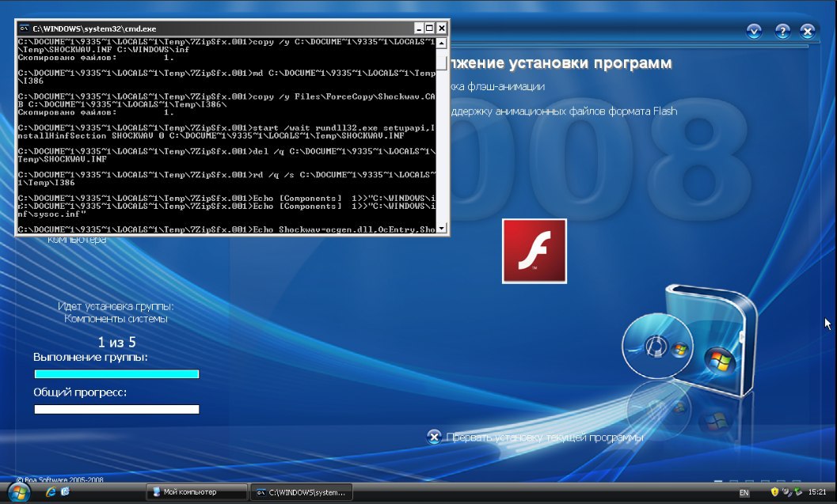This screenshot has height=504, width=837.
Task: Click the Flash Player logo icon
Action: point(535,251)
